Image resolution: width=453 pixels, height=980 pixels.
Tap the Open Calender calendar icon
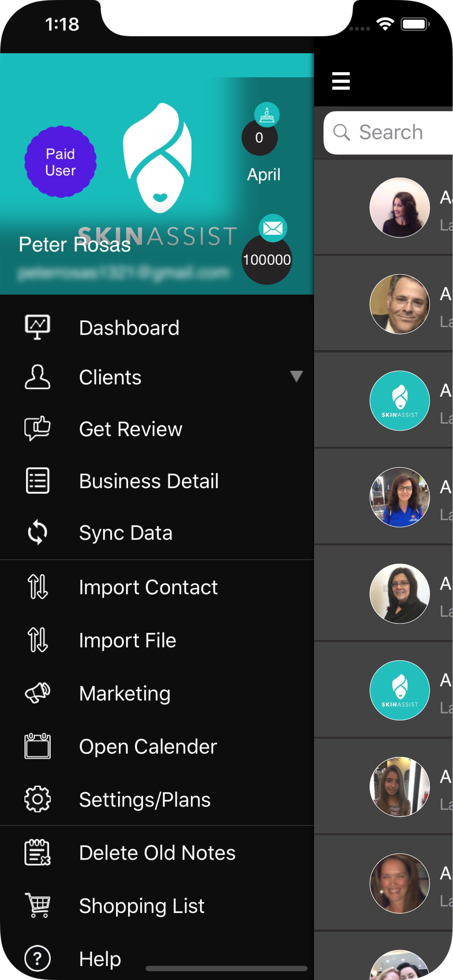[37, 746]
